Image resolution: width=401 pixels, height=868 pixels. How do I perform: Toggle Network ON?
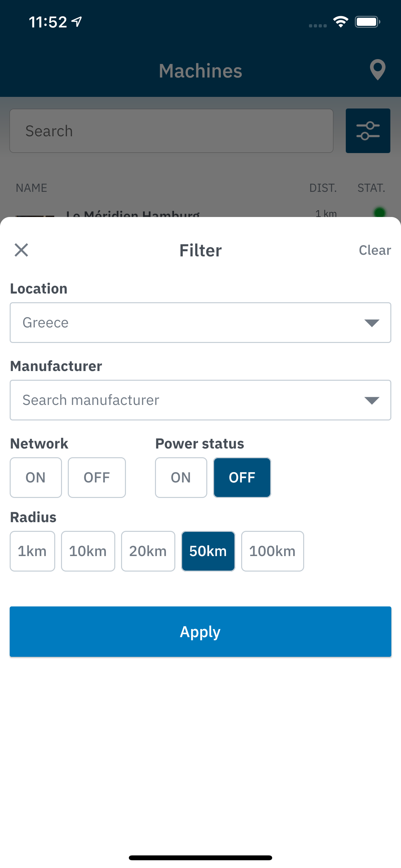[x=36, y=478]
